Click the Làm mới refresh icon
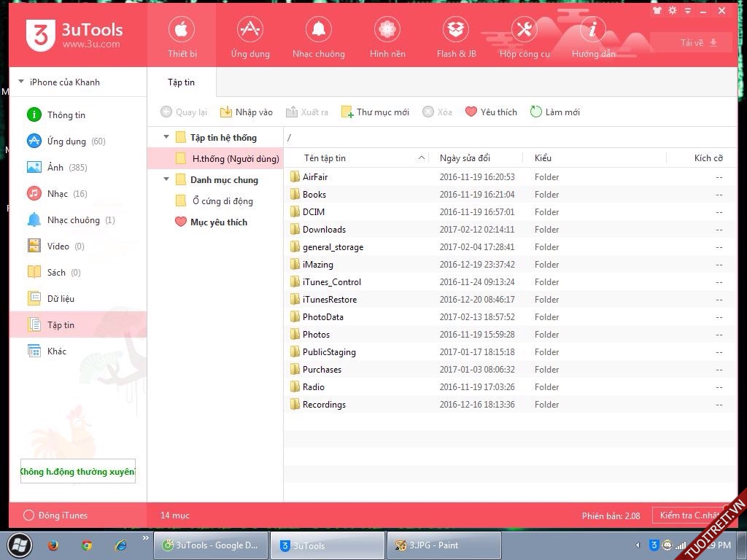 tap(536, 112)
